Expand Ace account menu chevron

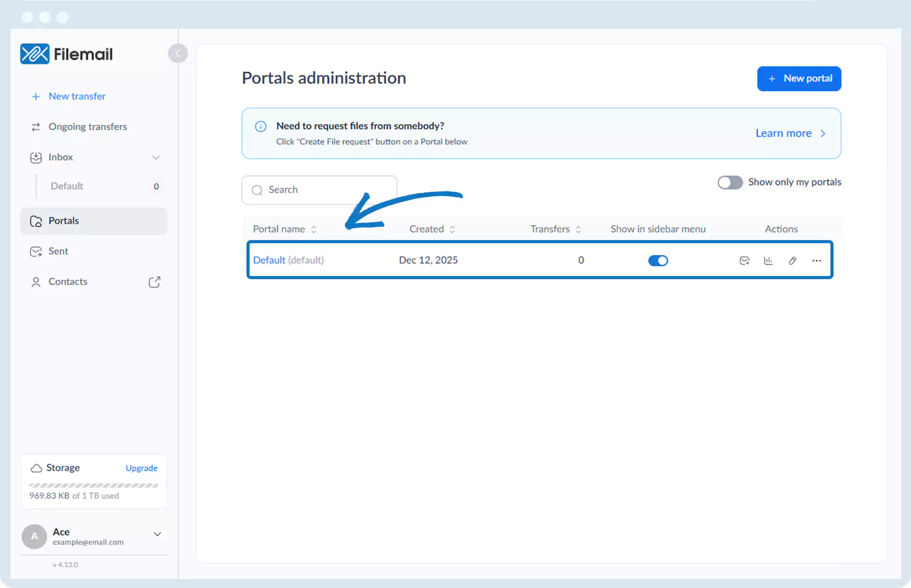(x=157, y=534)
